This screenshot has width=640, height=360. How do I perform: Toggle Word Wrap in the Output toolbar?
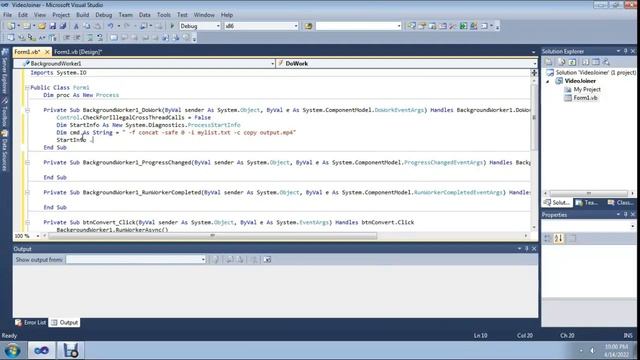coord(267,260)
